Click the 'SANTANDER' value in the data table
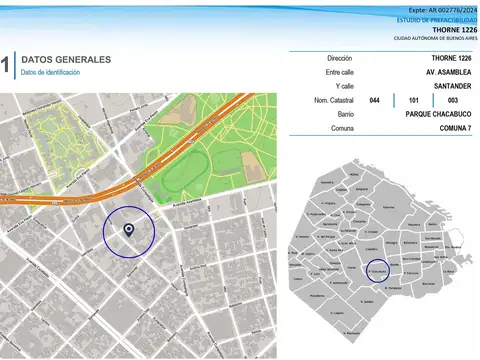Viewport: 480px width, 360px height. click(452, 86)
